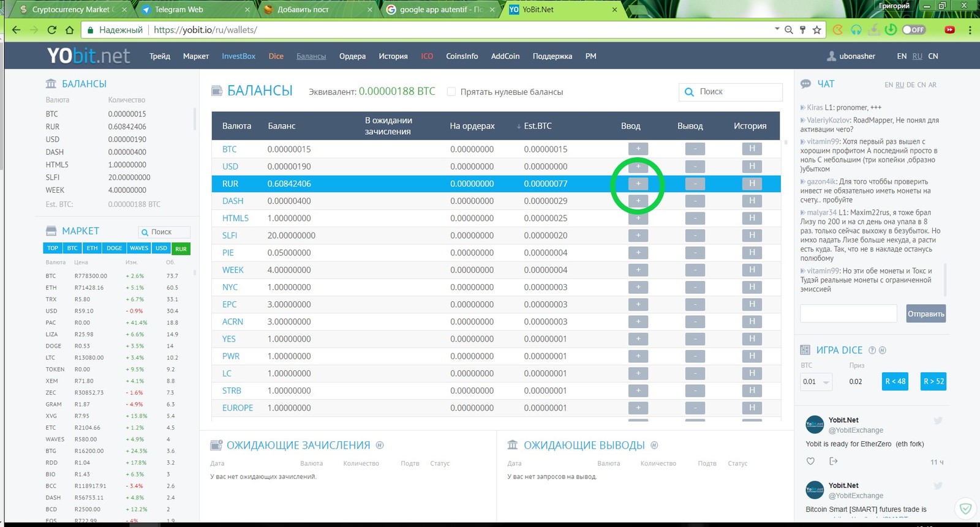Open the @YobitExchange handle on first tweet
980x527 pixels.
(856, 430)
